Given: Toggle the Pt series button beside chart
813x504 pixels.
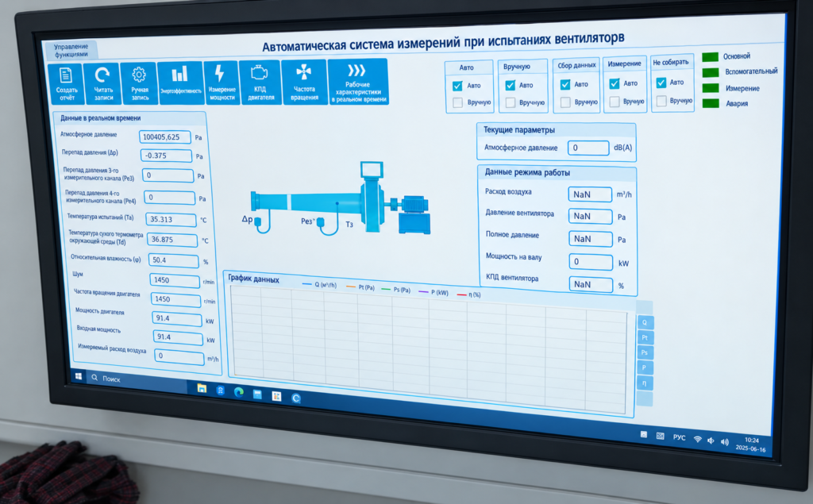Looking at the screenshot, I should coord(645,337).
